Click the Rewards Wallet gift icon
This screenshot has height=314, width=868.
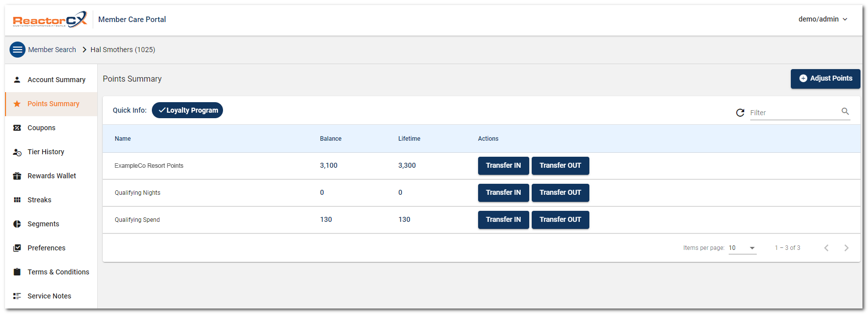pyautogui.click(x=17, y=176)
